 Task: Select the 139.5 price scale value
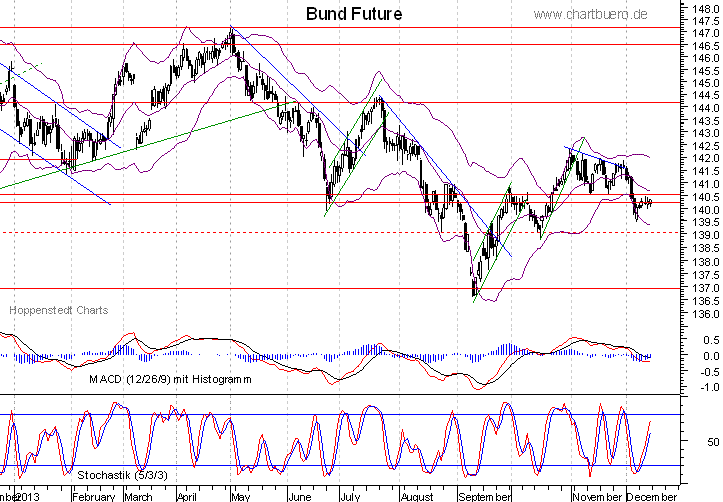706,223
